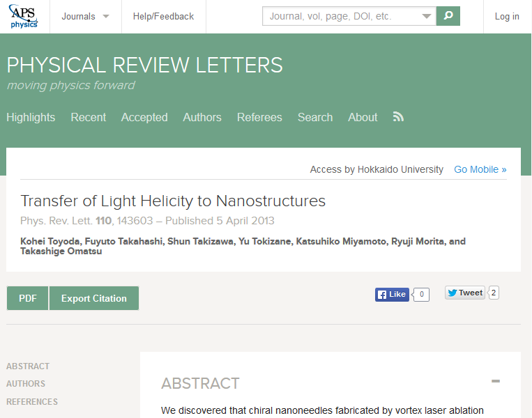This screenshot has width=532, height=418.
Task: Open the Help/Feedback page
Action: click(163, 16)
